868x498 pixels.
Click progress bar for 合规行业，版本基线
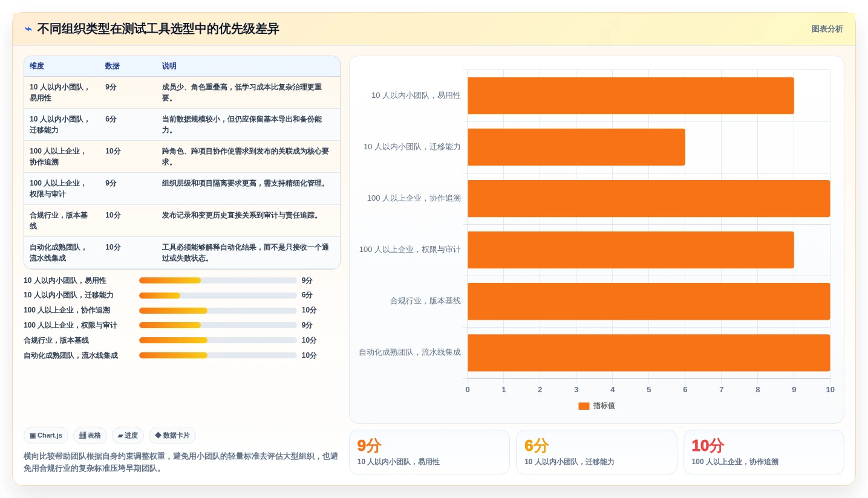pyautogui.click(x=218, y=340)
